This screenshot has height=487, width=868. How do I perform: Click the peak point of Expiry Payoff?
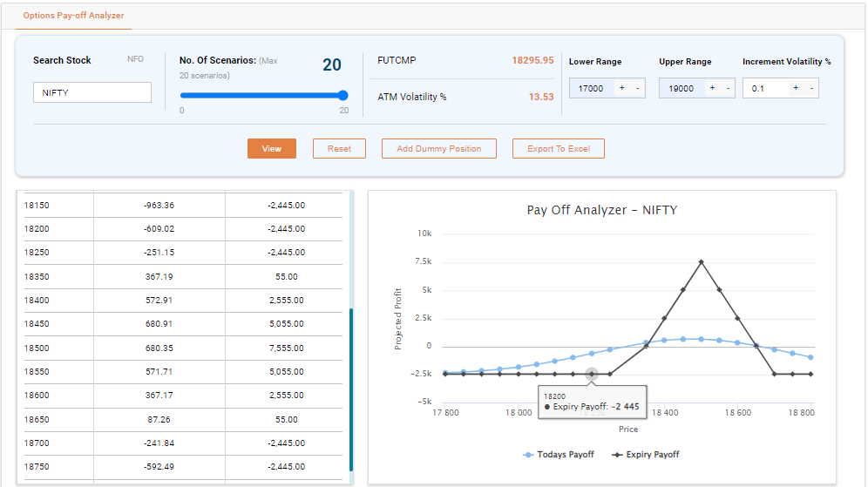pos(701,261)
